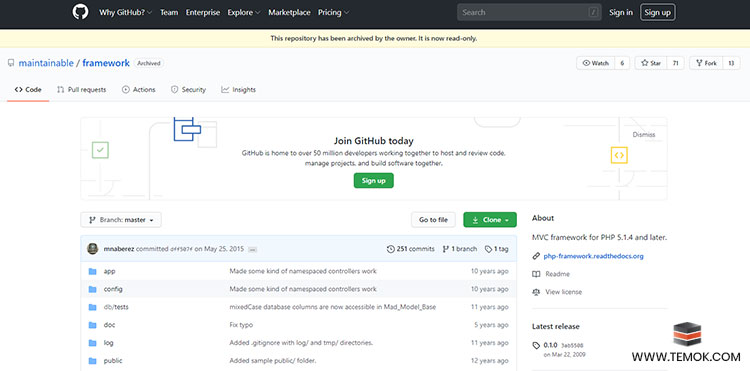Open the framework repository link
Image resolution: width=750 pixels, height=371 pixels.
coord(106,63)
